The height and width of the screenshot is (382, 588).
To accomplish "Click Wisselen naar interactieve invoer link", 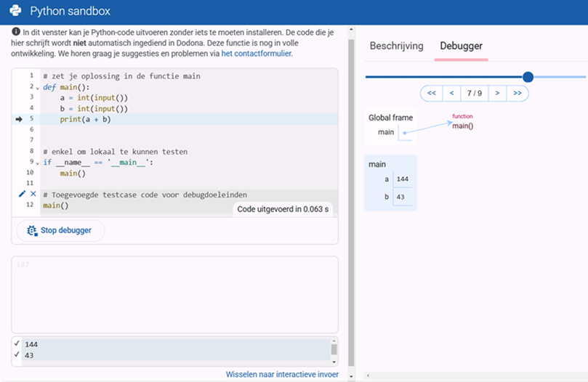I will coord(282,374).
